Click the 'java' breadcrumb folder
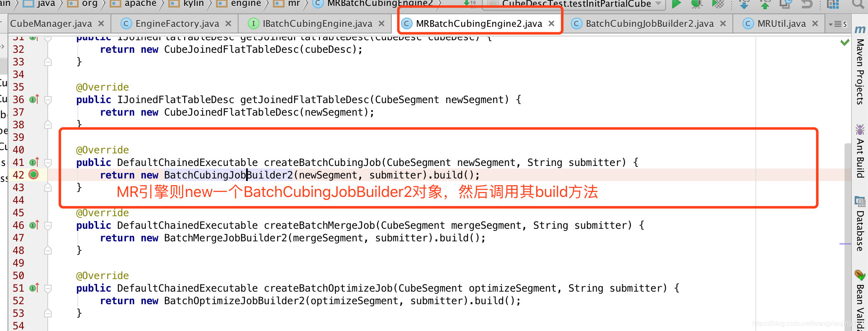This screenshot has width=868, height=331. [39, 4]
